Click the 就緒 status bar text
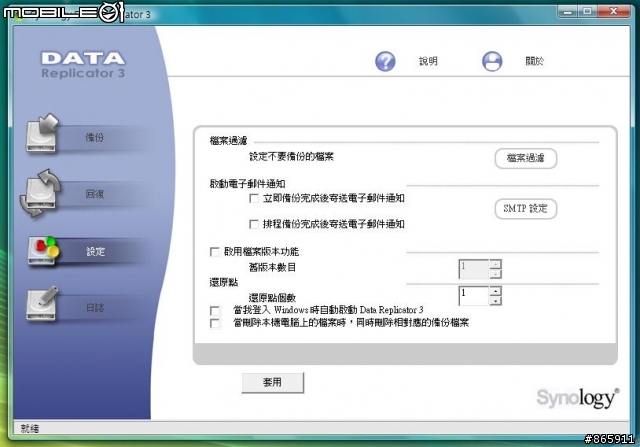The height and width of the screenshot is (447, 640). (30, 428)
